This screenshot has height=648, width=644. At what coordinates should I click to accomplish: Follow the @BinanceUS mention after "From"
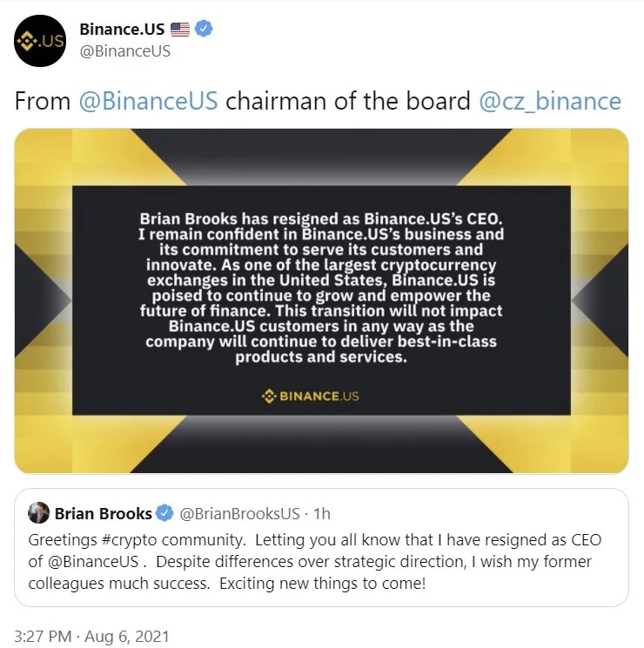tap(148, 101)
